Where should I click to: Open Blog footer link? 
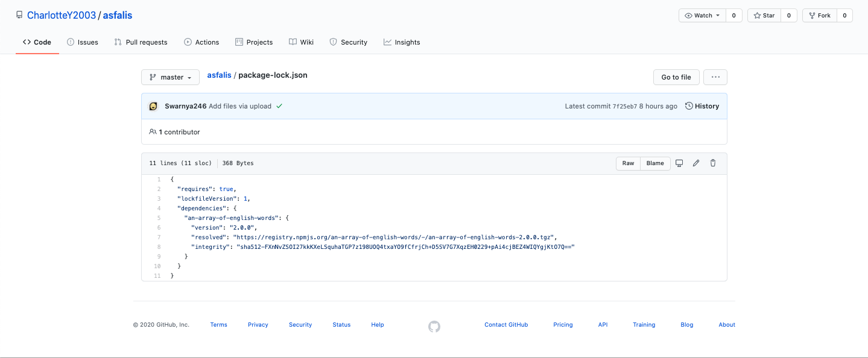coord(687,325)
